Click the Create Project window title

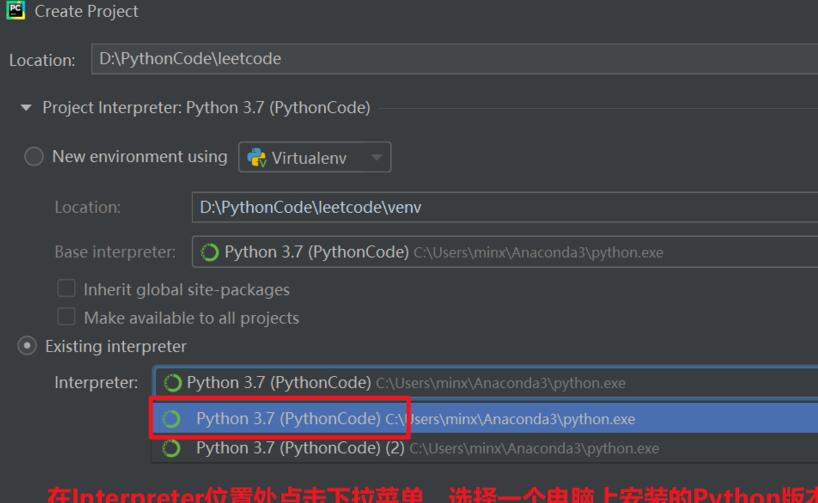[87, 11]
